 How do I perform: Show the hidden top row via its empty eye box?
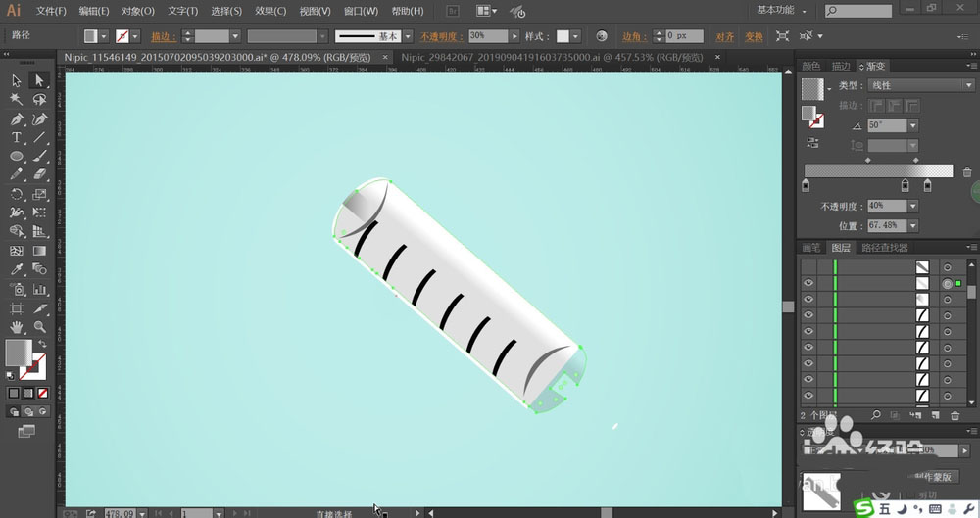[x=808, y=266]
